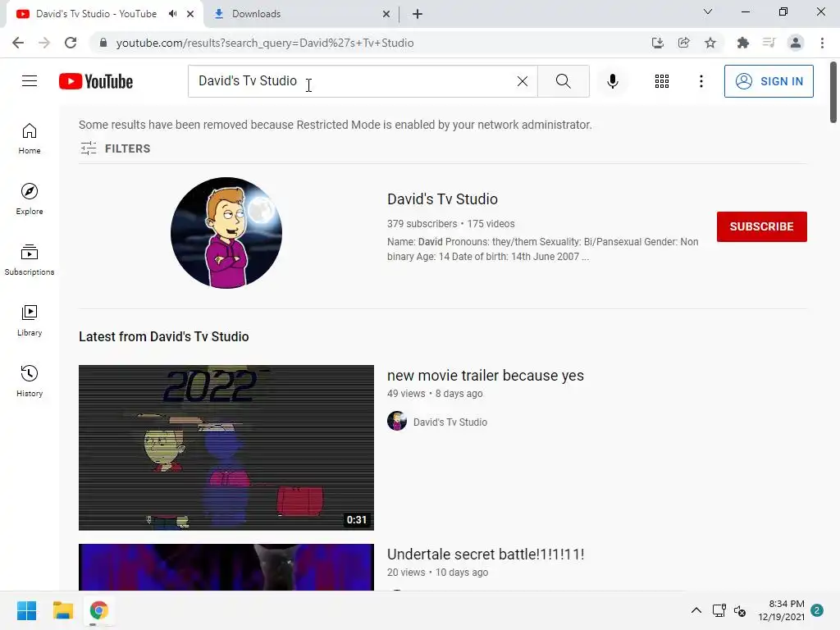Expand the tab search chevron
The image size is (840, 630).
pyautogui.click(x=708, y=11)
